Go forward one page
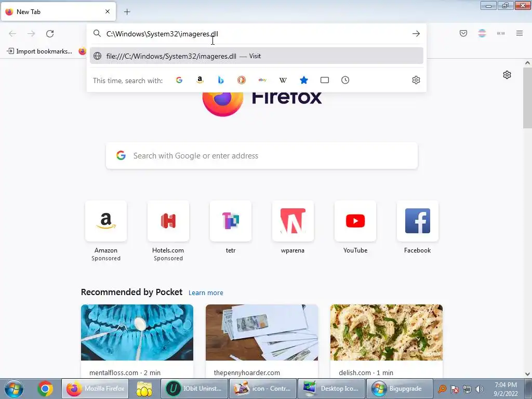532x399 pixels. tap(31, 34)
